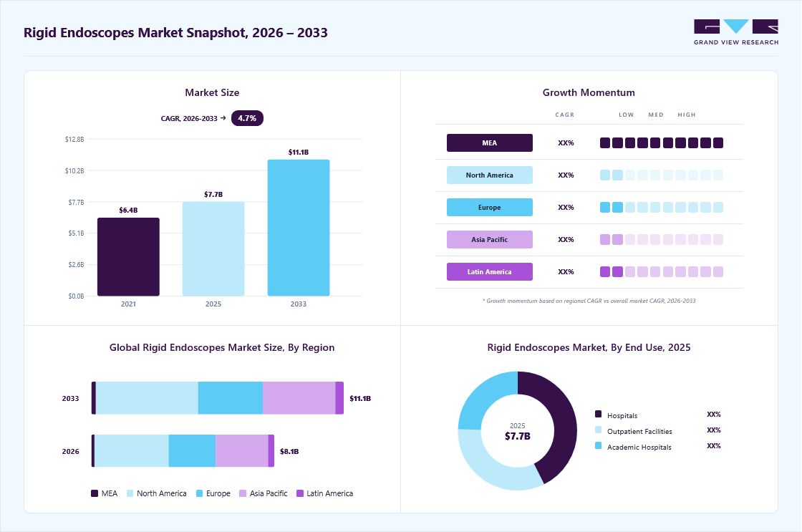Click the $11.1B label above 2033 bar

[x=299, y=153]
